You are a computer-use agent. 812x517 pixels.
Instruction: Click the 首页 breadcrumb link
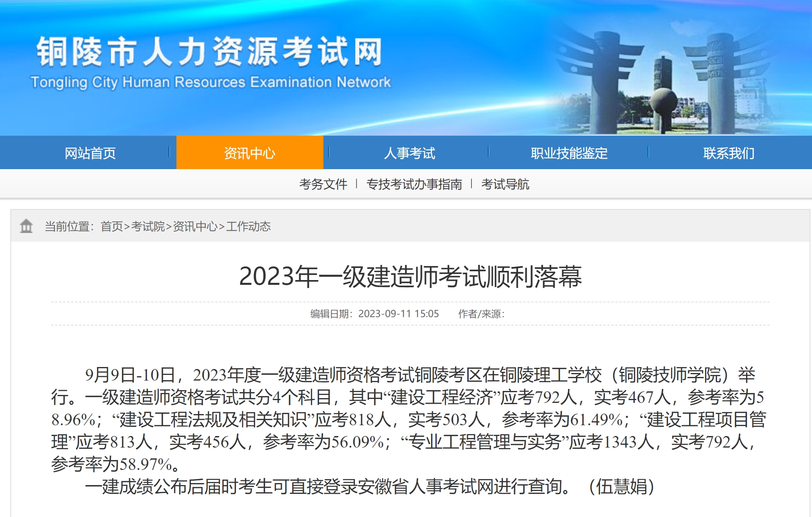pyautogui.click(x=112, y=226)
